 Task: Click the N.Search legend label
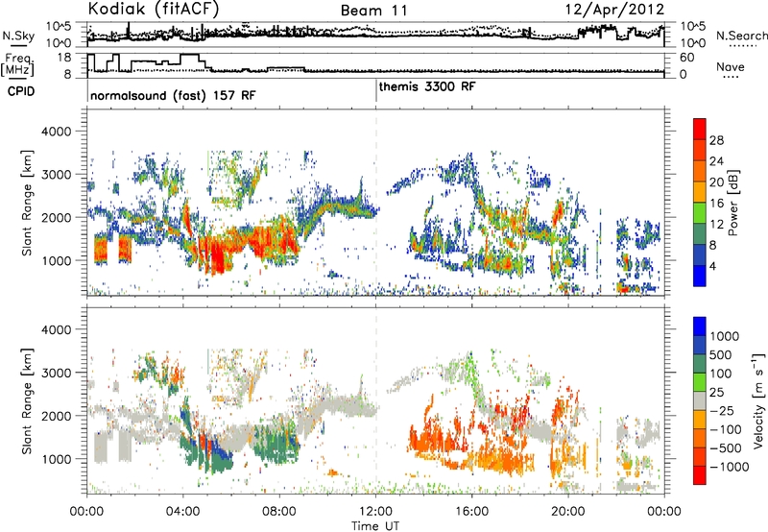coord(741,36)
